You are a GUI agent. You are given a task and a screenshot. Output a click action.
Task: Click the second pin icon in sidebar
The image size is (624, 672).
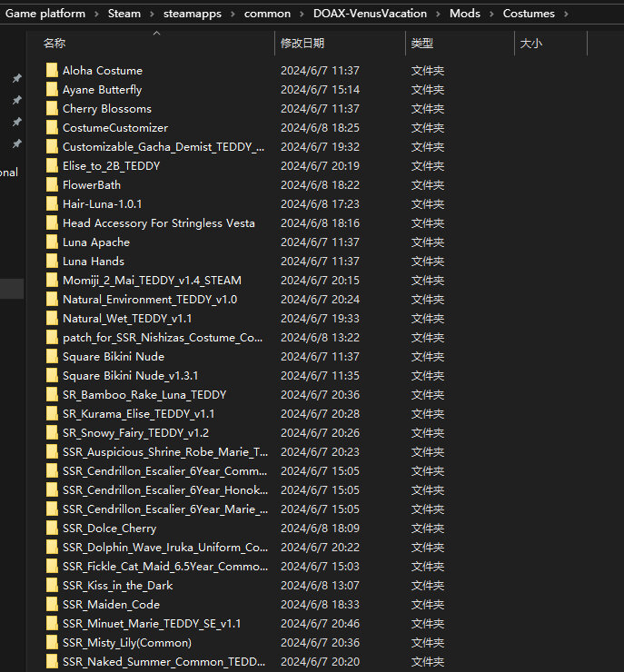[16, 100]
